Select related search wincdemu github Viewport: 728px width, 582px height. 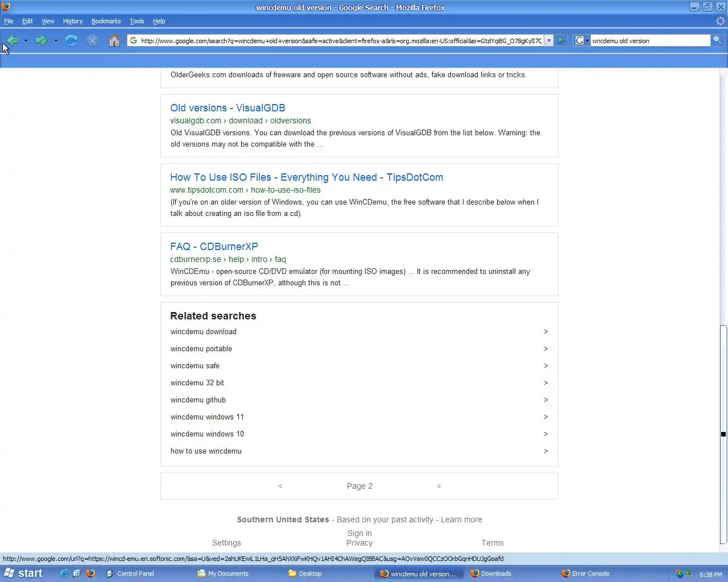pos(198,400)
